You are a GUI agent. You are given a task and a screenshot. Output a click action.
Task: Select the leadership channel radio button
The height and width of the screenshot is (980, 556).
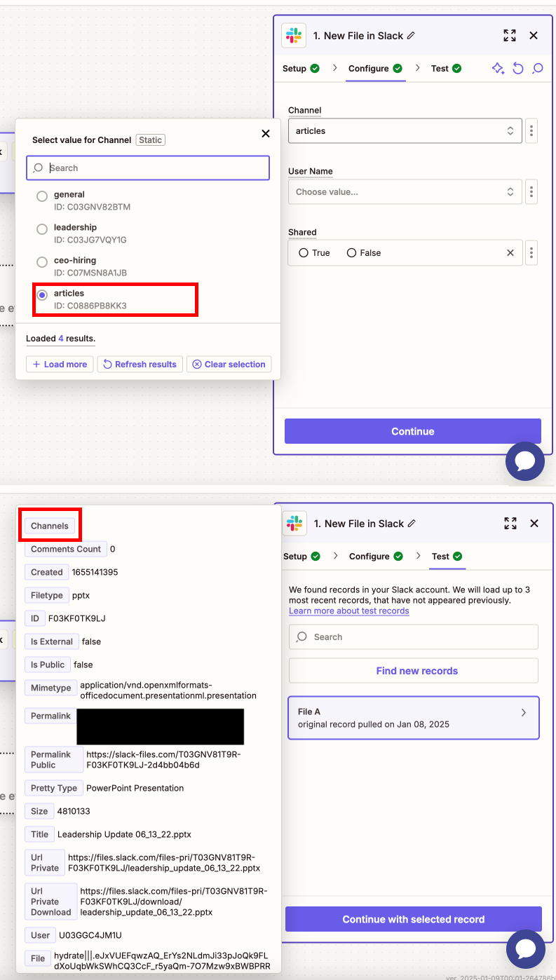pyautogui.click(x=42, y=229)
